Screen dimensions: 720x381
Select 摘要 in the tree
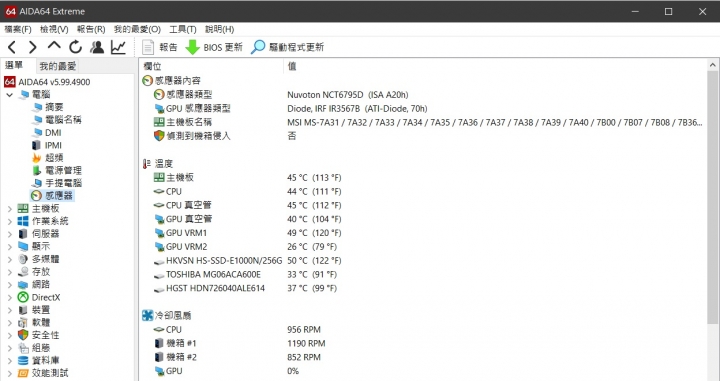(x=54, y=107)
